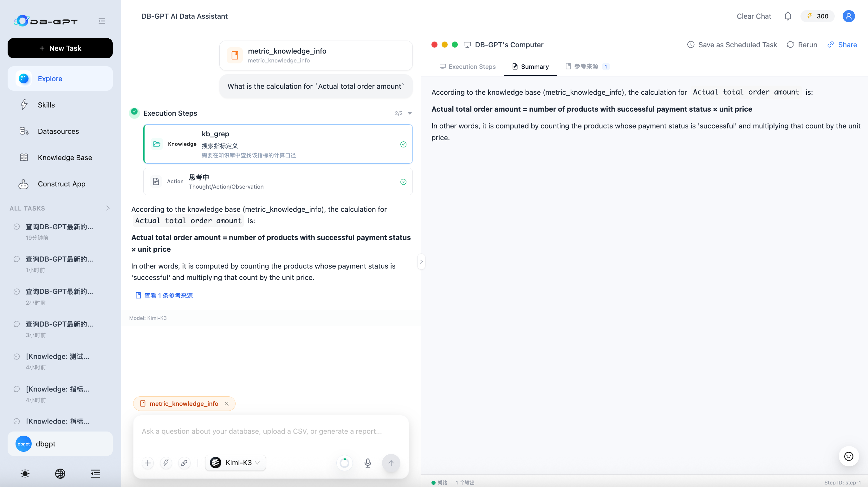Collapse the right panel using the chevron handle
The image size is (868, 487).
(421, 262)
